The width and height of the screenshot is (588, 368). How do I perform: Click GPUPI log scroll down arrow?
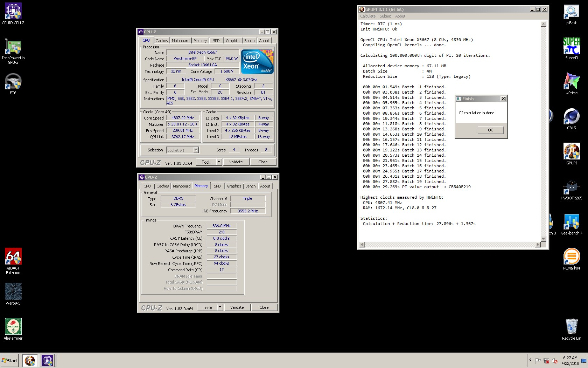(543, 239)
